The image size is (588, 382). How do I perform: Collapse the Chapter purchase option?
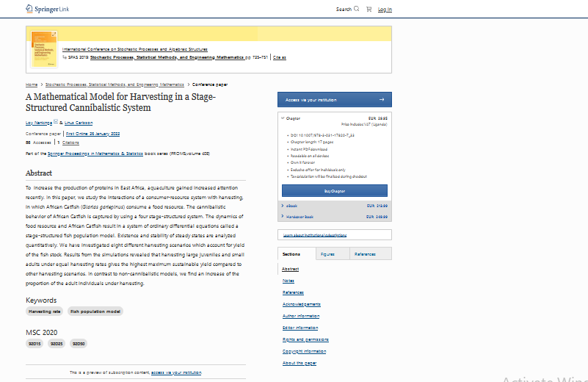[282, 118]
